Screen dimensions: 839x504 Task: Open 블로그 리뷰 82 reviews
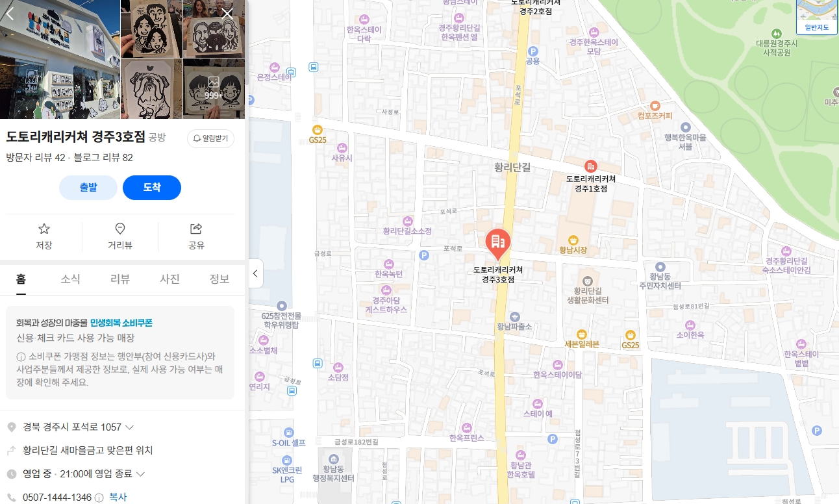click(103, 158)
